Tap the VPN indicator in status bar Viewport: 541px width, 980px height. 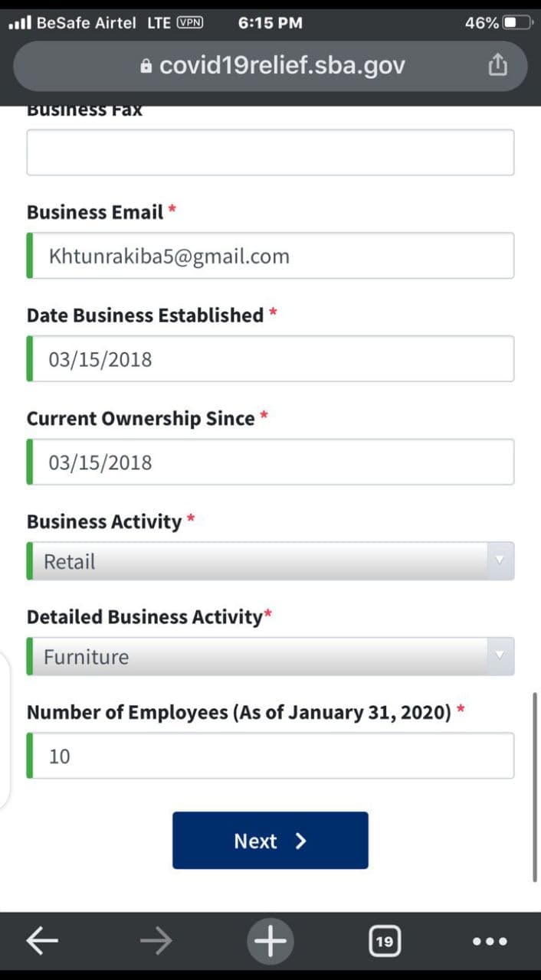click(x=190, y=23)
